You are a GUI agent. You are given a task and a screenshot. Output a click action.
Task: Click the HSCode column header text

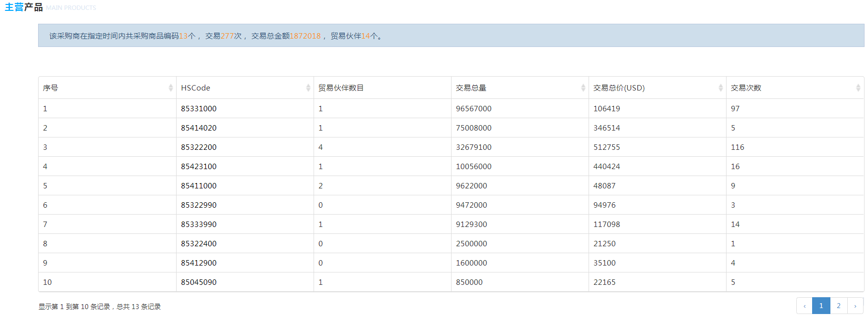(195, 88)
